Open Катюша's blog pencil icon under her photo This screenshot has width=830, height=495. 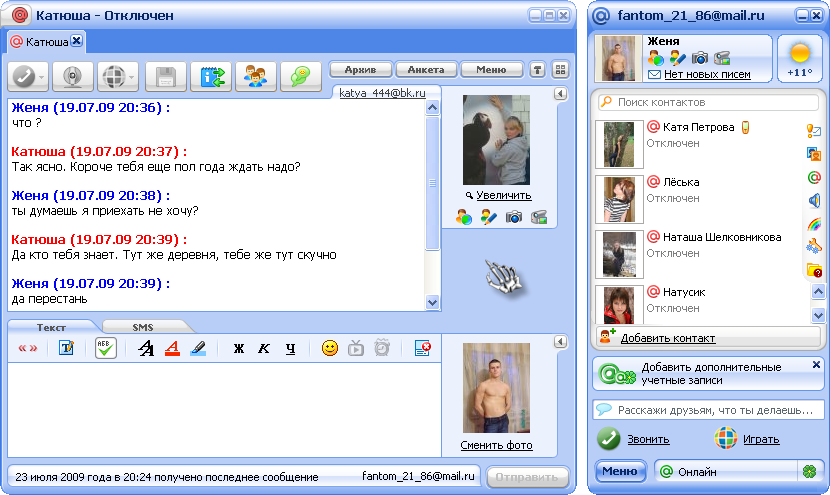(488, 217)
